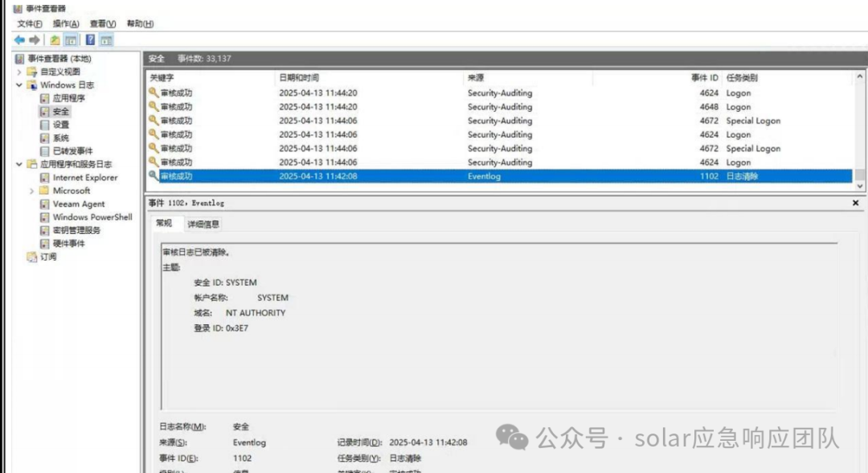This screenshot has width=868, height=473.
Task: Click event list scrollbar down arrow
Action: click(860, 186)
